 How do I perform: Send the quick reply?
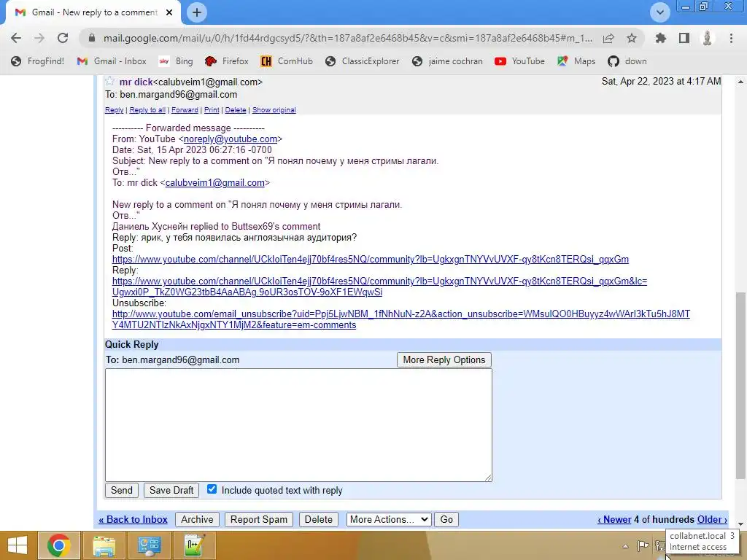(122, 491)
